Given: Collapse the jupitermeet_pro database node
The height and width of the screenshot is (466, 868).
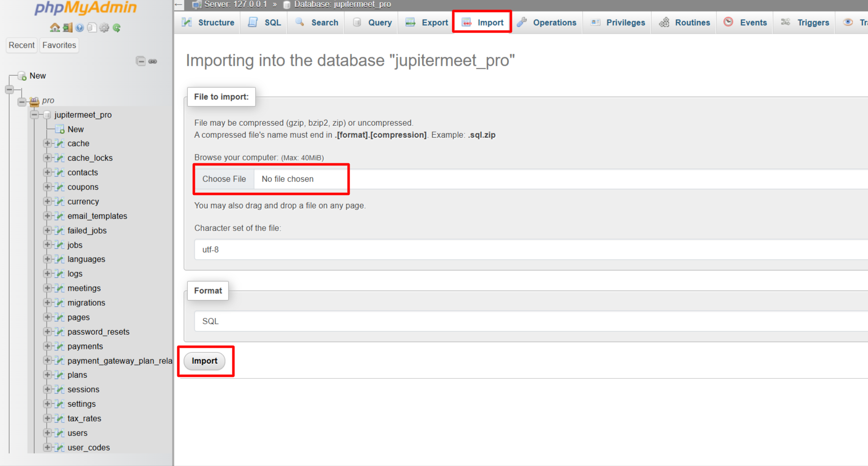Looking at the screenshot, I should (x=34, y=115).
